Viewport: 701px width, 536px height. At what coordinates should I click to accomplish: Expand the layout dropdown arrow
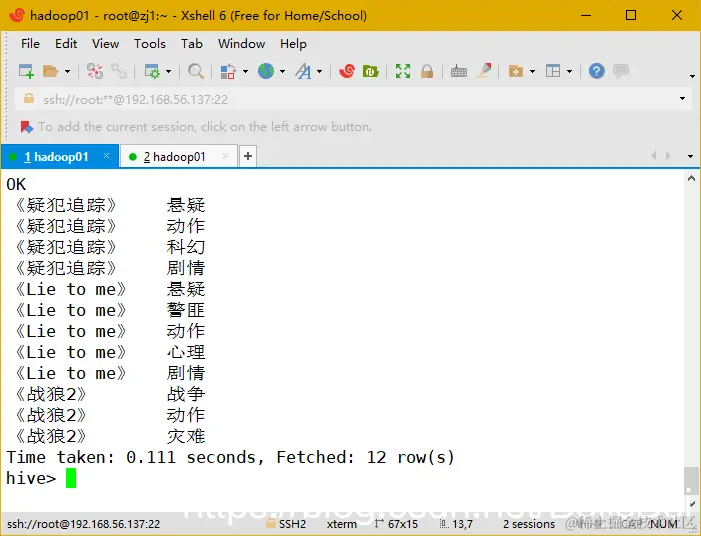tap(570, 72)
